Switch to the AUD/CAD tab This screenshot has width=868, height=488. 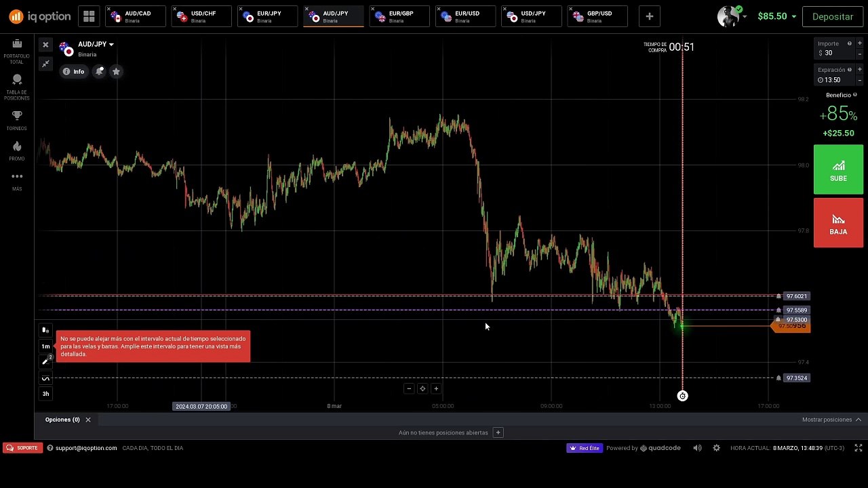tap(136, 16)
